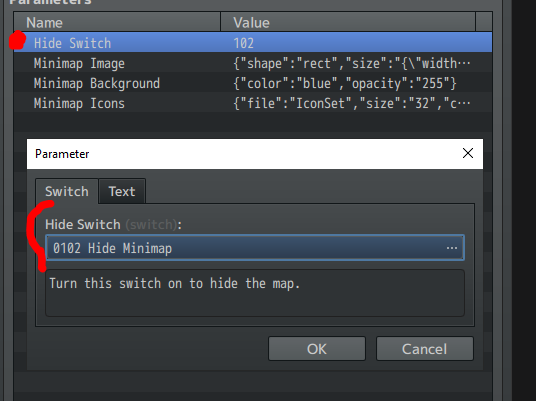The height and width of the screenshot is (401, 536).
Task: Close the Parameter dialog with X
Action: tap(468, 153)
